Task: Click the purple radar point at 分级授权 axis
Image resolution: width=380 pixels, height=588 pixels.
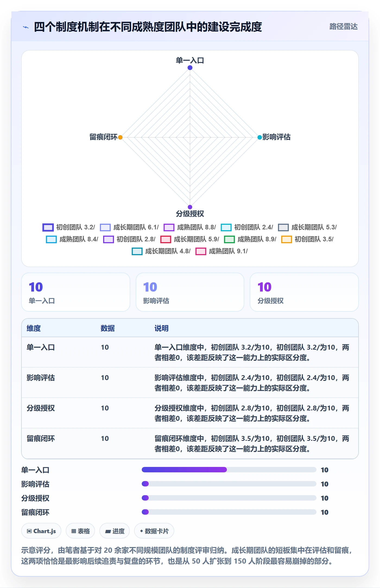Action: point(190,207)
